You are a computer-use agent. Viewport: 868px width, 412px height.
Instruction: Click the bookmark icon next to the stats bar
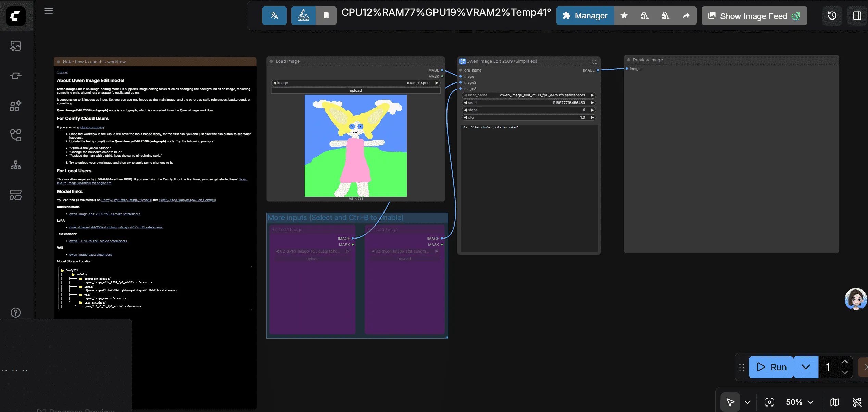click(326, 15)
